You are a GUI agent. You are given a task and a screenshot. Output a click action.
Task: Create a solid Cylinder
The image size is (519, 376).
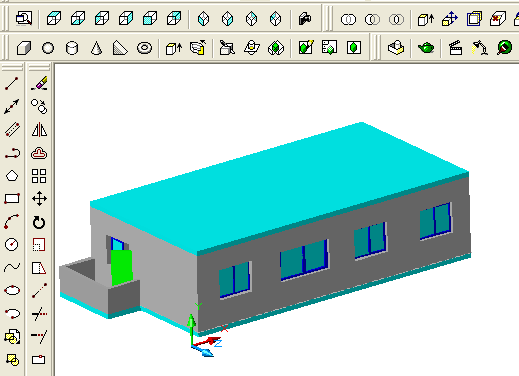[72, 48]
